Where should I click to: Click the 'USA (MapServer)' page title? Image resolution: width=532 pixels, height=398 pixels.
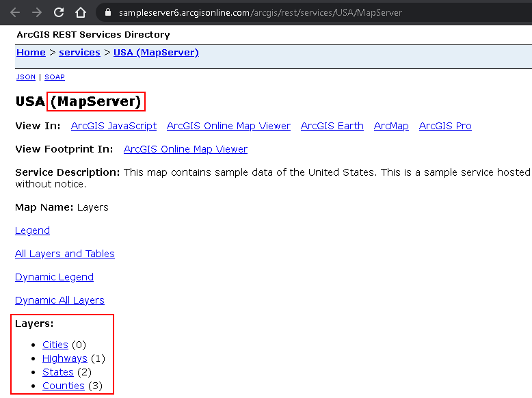pyautogui.click(x=79, y=101)
